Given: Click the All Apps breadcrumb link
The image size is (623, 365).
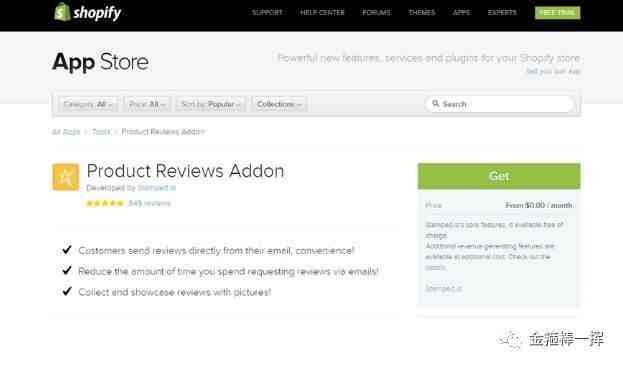Looking at the screenshot, I should 66,132.
